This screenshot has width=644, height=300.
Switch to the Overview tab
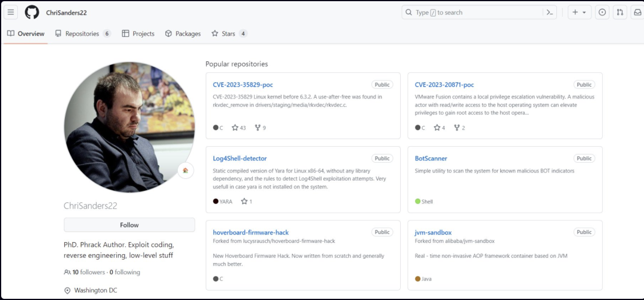coord(26,34)
